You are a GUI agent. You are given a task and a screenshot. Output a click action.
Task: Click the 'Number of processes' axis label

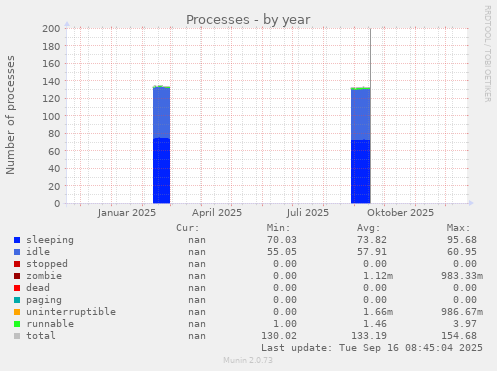pos(10,115)
